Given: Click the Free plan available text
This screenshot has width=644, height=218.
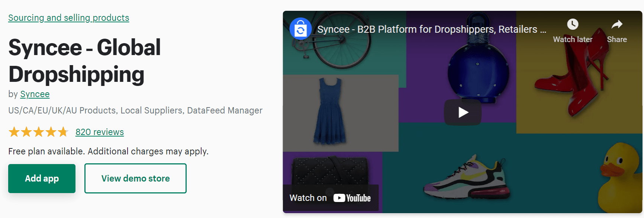Looking at the screenshot, I should [108, 151].
